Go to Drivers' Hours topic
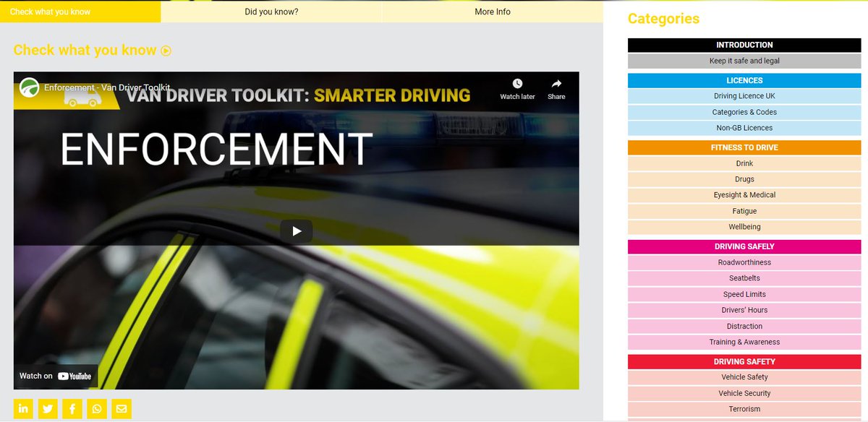 coord(744,310)
